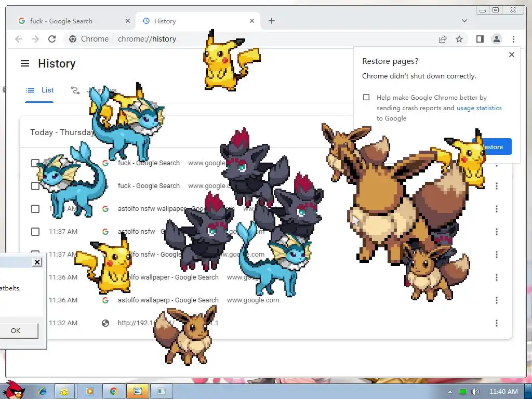Open the three-dot menu for first 11:37 AM row

coord(496,232)
